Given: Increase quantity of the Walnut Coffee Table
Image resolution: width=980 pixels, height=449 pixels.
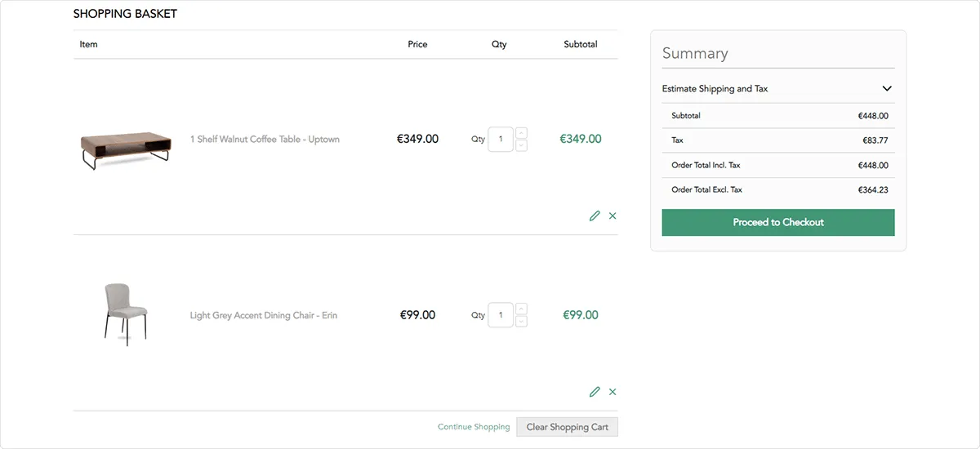Looking at the screenshot, I should [522, 133].
